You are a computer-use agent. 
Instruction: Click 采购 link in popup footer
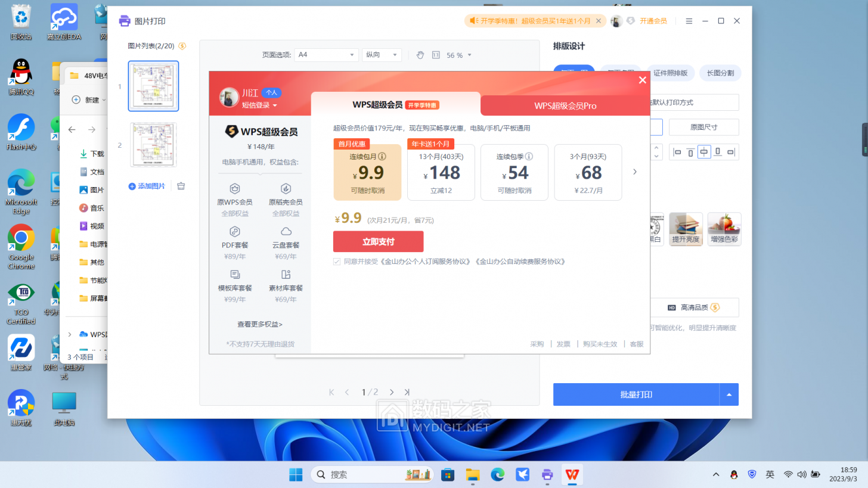[537, 344]
